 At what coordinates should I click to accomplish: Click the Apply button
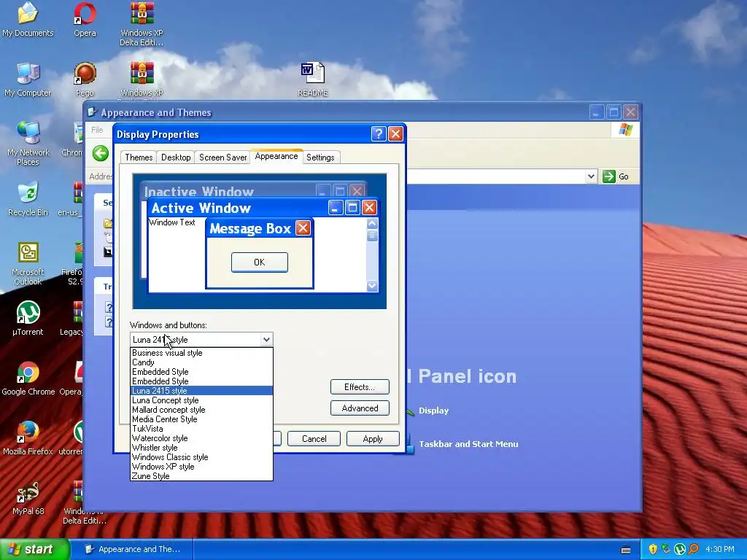click(x=373, y=438)
